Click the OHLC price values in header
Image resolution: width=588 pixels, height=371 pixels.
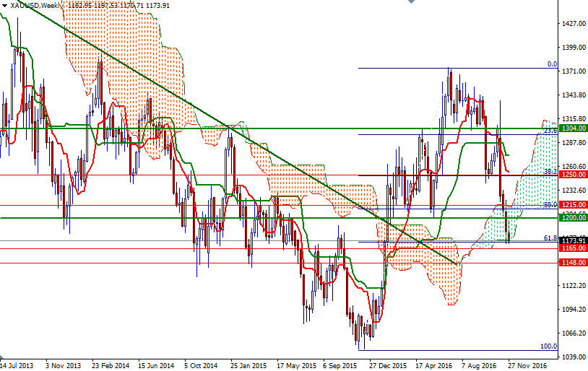(x=118, y=5)
